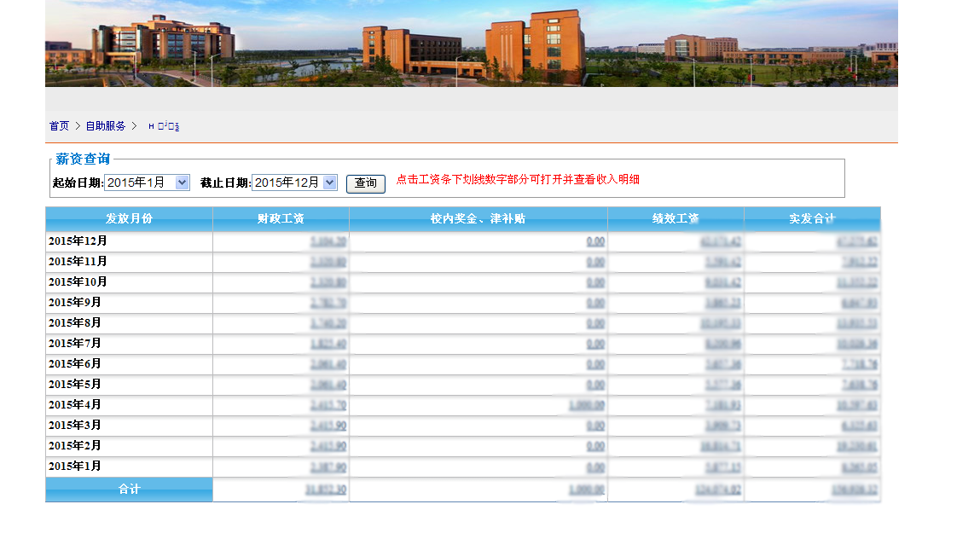Go to 自助服务 in the breadcrumb
This screenshot has height=539, width=980.
pyautogui.click(x=105, y=126)
